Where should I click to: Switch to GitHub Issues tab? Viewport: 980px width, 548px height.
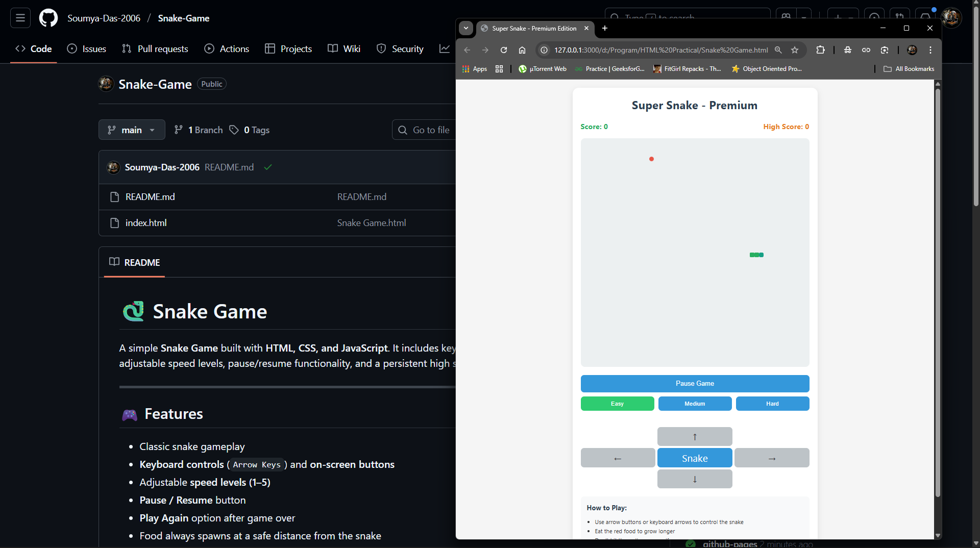pyautogui.click(x=87, y=49)
